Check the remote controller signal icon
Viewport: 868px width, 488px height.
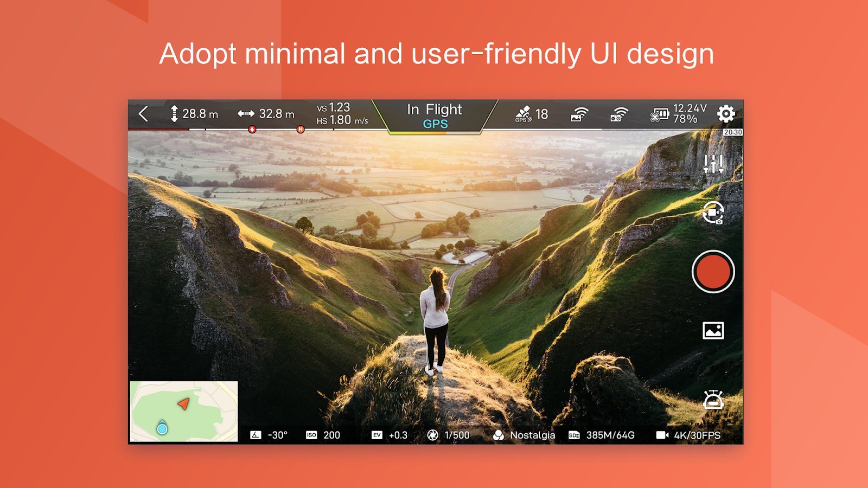pyautogui.click(x=619, y=114)
